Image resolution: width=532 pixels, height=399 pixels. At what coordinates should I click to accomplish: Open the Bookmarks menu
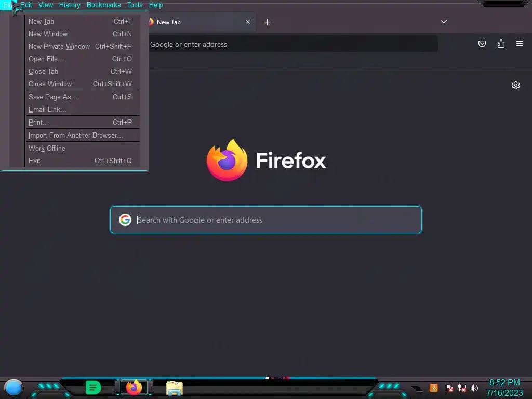[x=103, y=5]
